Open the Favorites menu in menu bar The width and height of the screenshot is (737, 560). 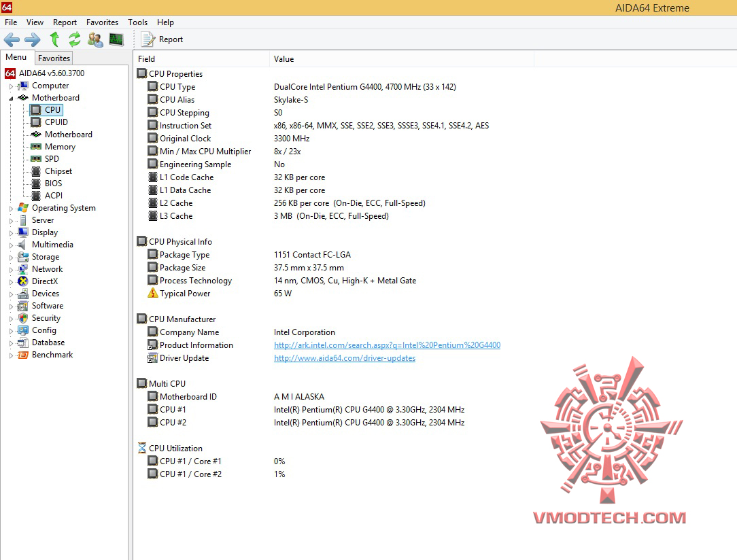pos(102,22)
